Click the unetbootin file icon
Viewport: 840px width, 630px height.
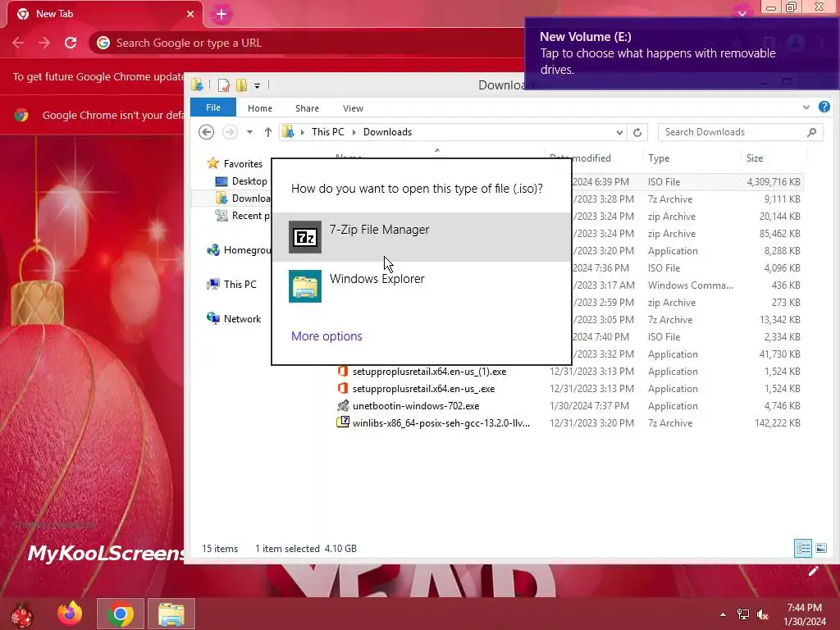[343, 405]
